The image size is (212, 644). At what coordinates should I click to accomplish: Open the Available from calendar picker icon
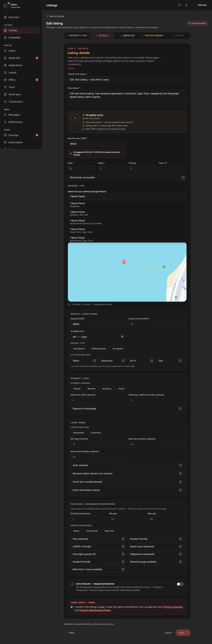coord(122,337)
